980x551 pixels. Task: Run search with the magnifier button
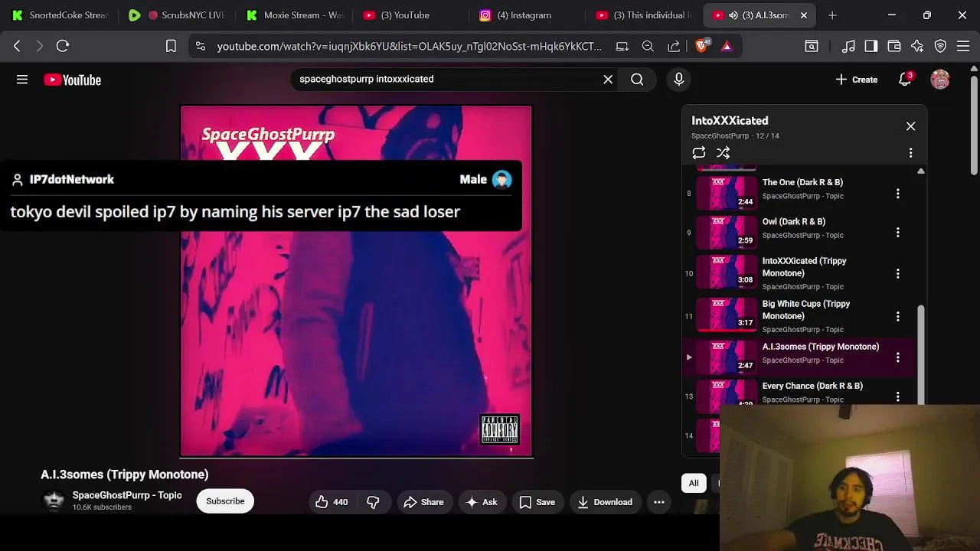tap(637, 79)
